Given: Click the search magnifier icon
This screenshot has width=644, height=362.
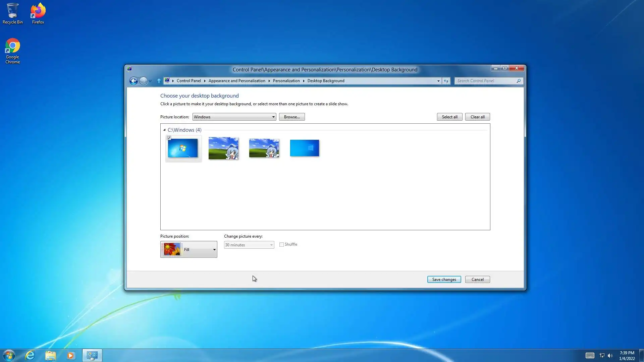Looking at the screenshot, I should point(519,81).
